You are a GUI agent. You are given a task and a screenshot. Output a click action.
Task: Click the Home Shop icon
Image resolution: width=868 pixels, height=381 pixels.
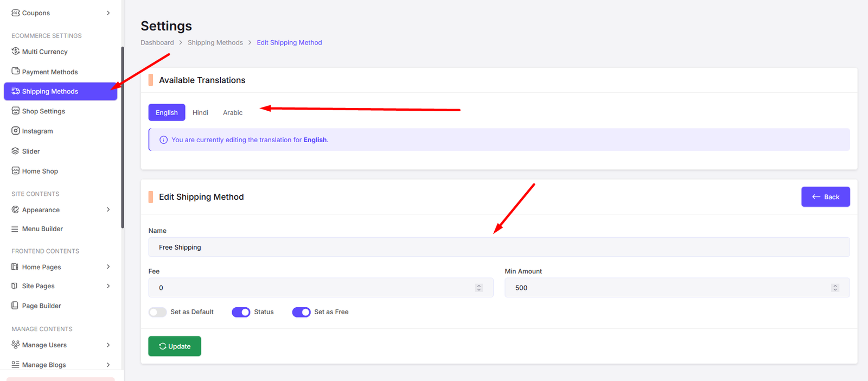[15, 171]
